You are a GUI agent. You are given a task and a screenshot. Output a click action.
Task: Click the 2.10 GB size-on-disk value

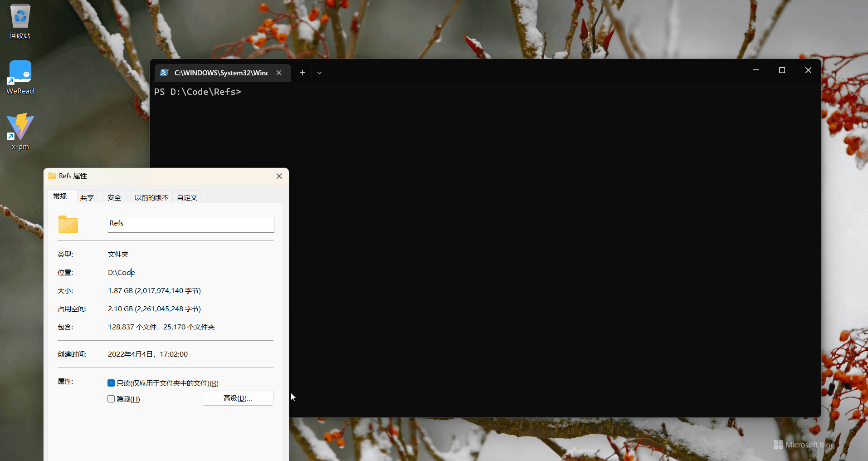154,309
